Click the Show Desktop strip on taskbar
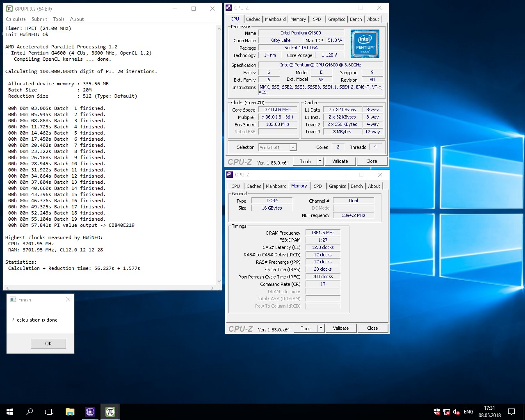 pos(523,411)
